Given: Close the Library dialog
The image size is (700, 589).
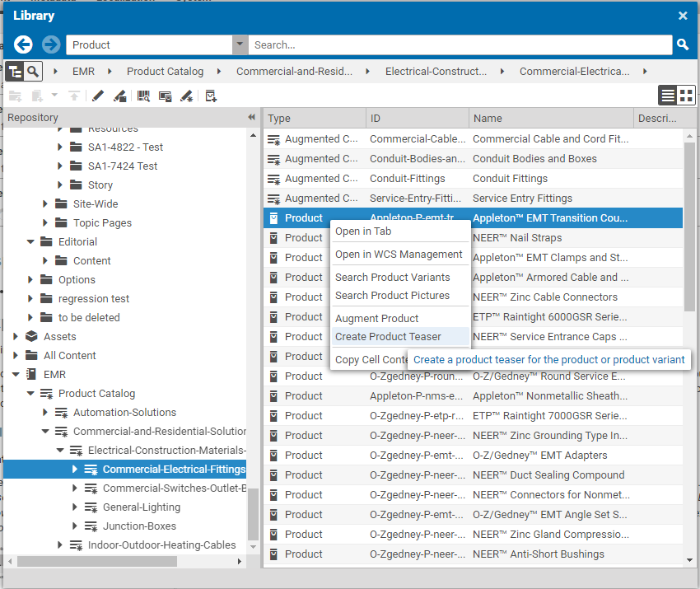Looking at the screenshot, I should pos(683,16).
